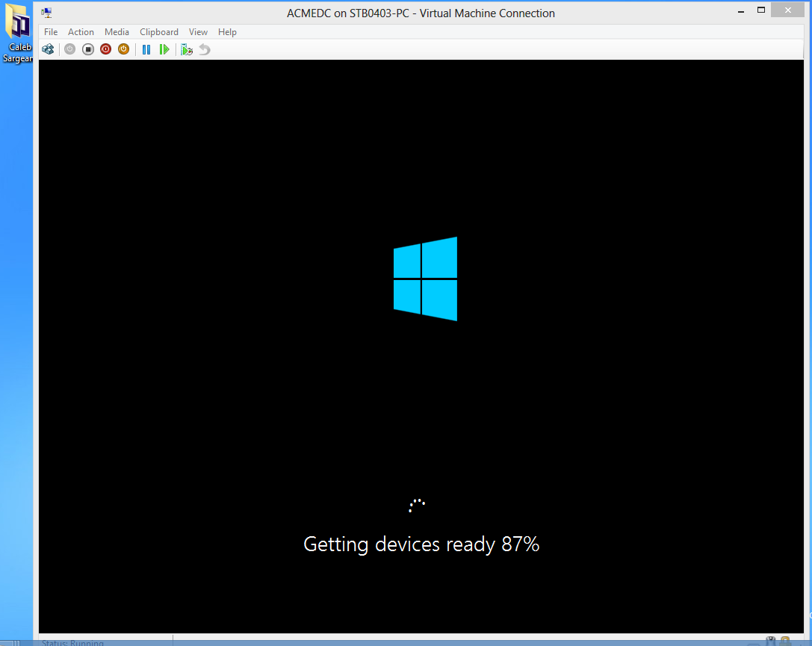Click the Windows logo in VM screen
The width and height of the screenshot is (812, 646).
(425, 279)
